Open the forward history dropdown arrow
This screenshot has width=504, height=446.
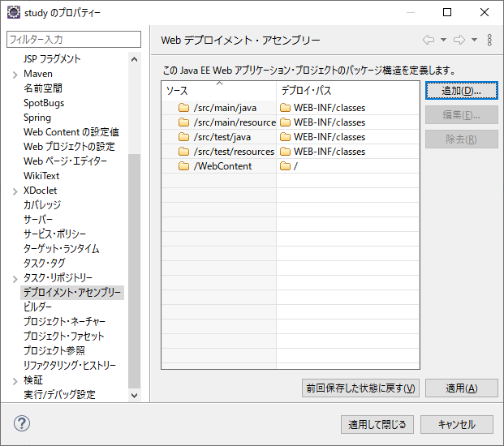[474, 40]
